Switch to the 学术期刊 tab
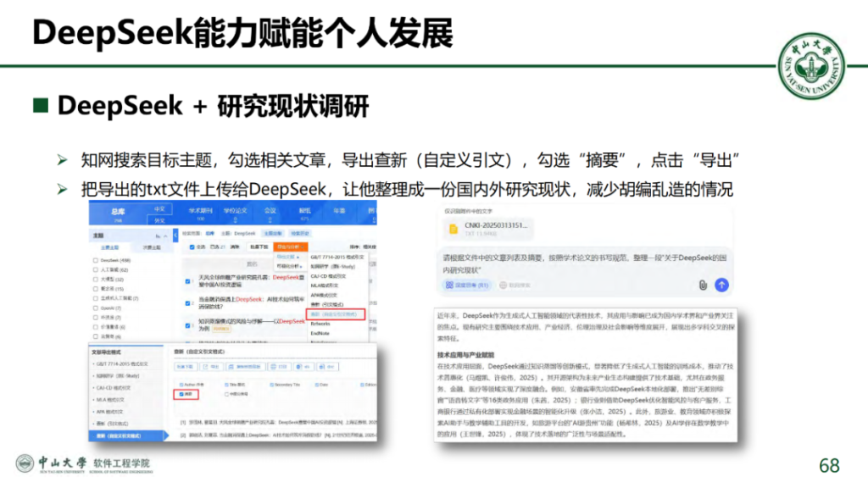Image resolution: width=868 pixels, height=488 pixels. click(200, 213)
